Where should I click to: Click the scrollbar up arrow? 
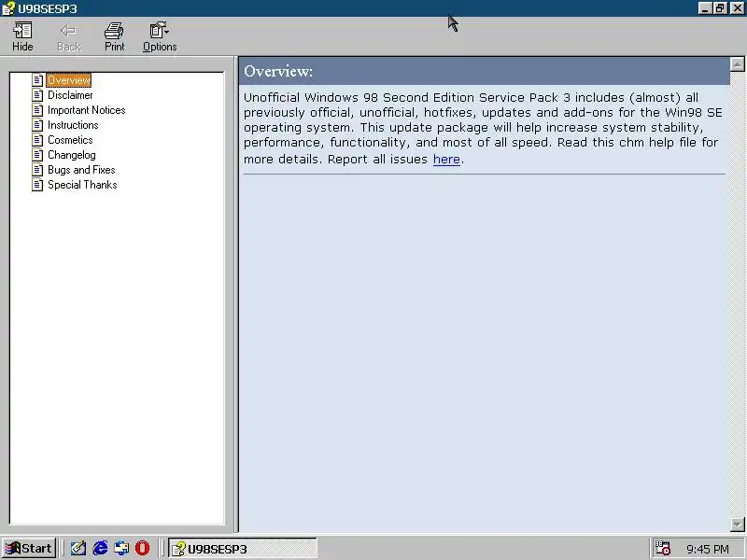pyautogui.click(x=737, y=64)
